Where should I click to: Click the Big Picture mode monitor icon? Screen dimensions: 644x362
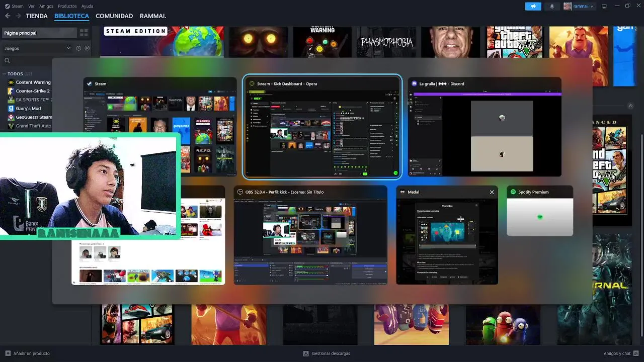coord(604,6)
